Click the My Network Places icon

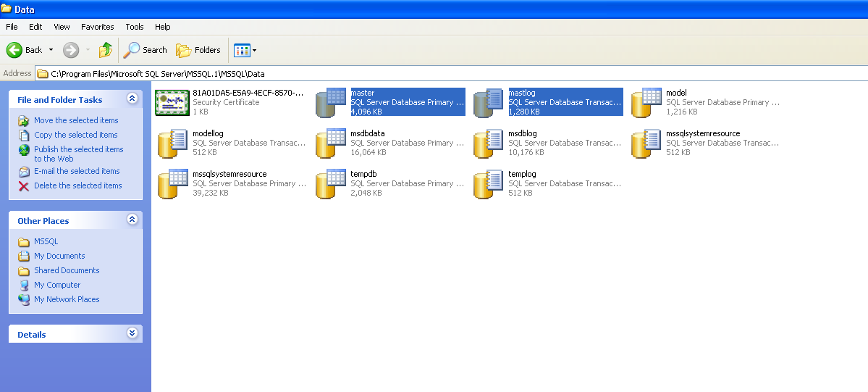pos(24,299)
